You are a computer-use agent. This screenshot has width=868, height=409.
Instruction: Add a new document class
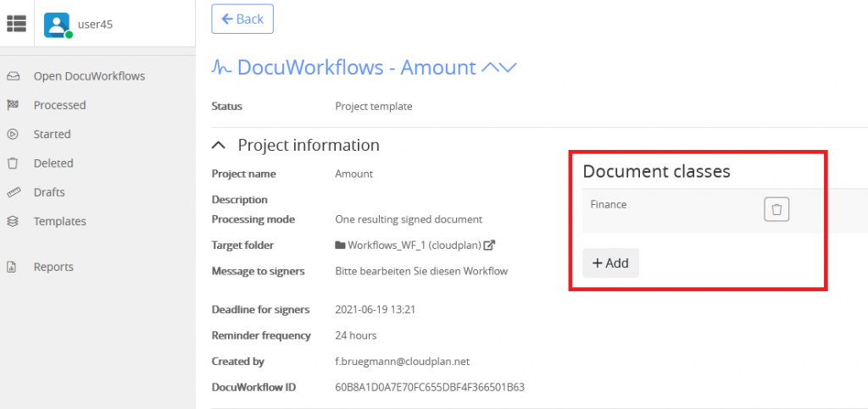(x=610, y=263)
